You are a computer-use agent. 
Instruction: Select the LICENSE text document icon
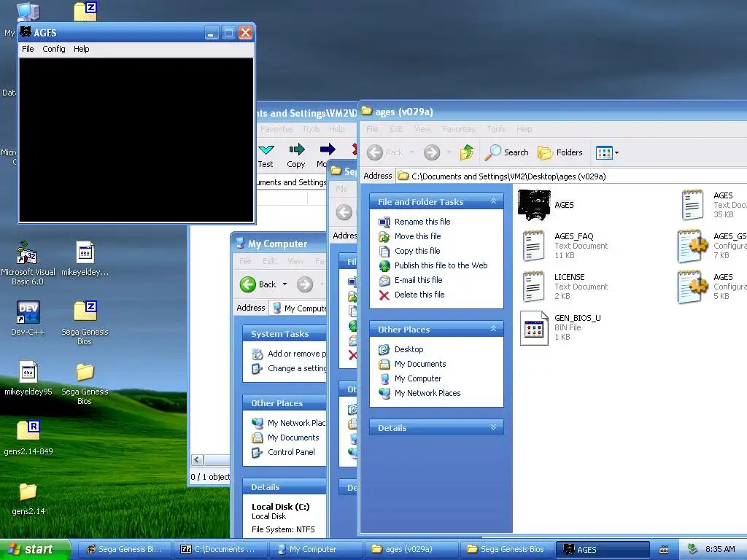point(534,287)
